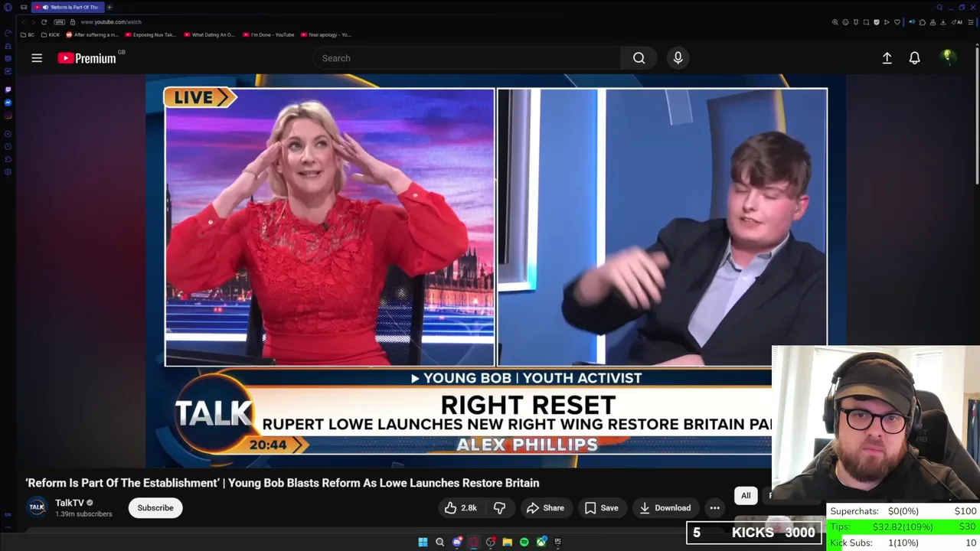The image size is (980, 551).
Task: Share the TalkTV video
Action: pos(546,507)
